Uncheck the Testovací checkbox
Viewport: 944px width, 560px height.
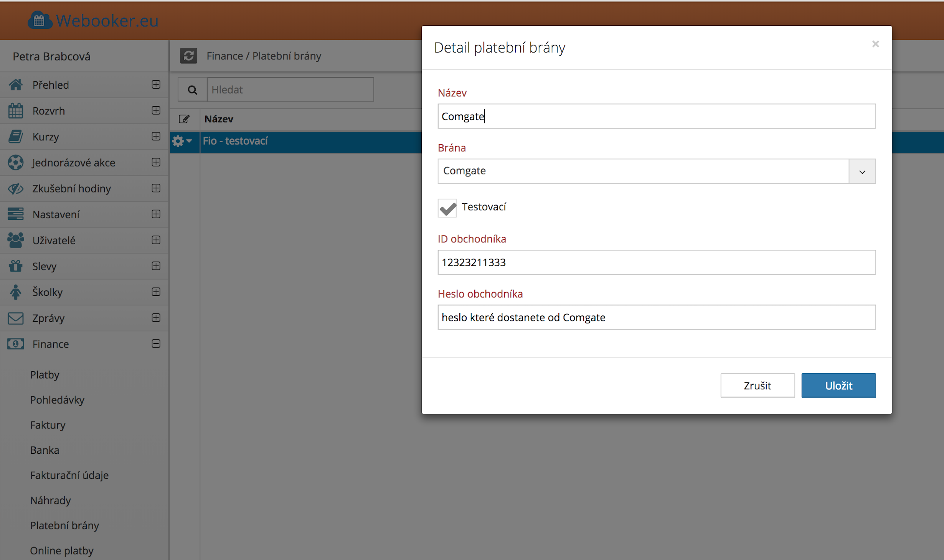tap(447, 208)
